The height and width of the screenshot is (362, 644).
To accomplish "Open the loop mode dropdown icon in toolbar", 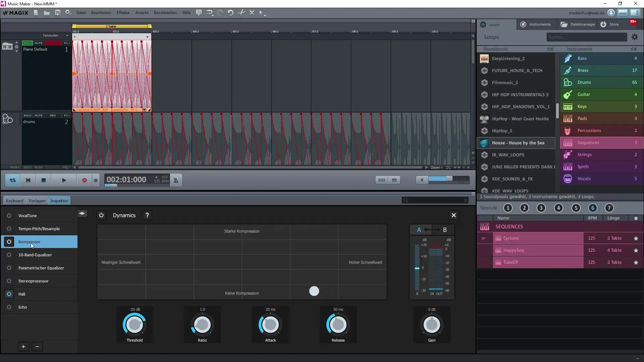I will click(x=210, y=13).
